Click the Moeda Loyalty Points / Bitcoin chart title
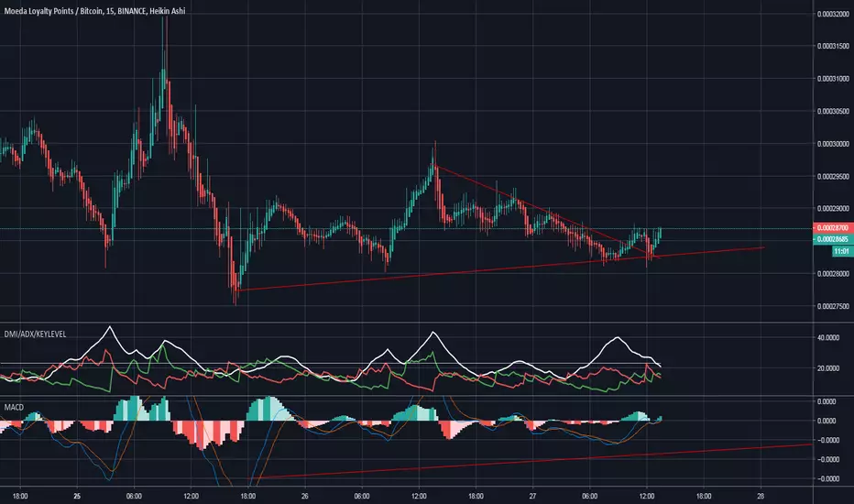The width and height of the screenshot is (854, 504). [x=94, y=11]
